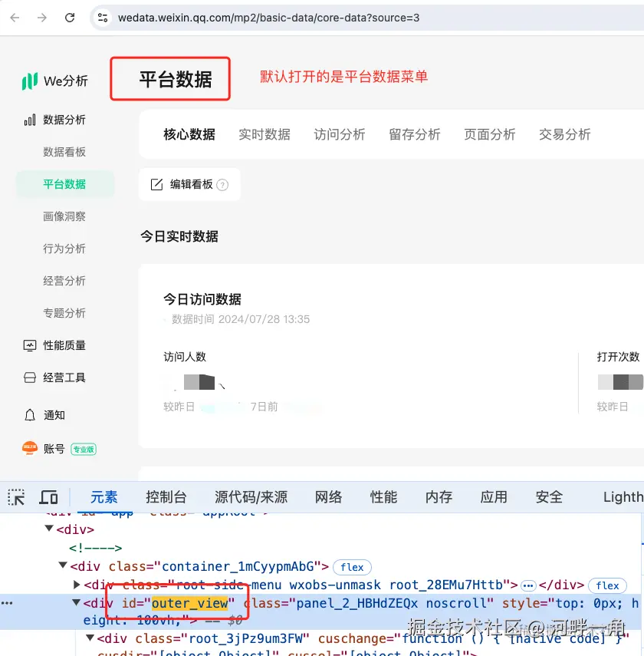This screenshot has width=644, height=656.
Task: Collapse root_3jPz9um3FW div node
Action: pos(90,638)
